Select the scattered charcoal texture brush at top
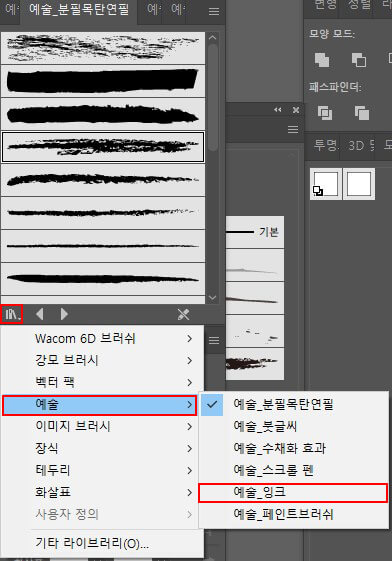 click(103, 48)
